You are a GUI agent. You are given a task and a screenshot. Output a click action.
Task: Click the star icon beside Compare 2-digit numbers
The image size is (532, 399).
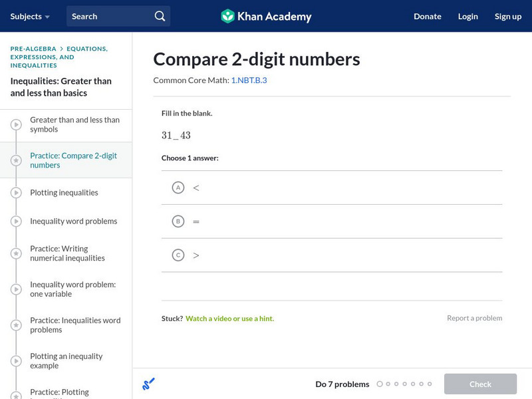(x=16, y=160)
